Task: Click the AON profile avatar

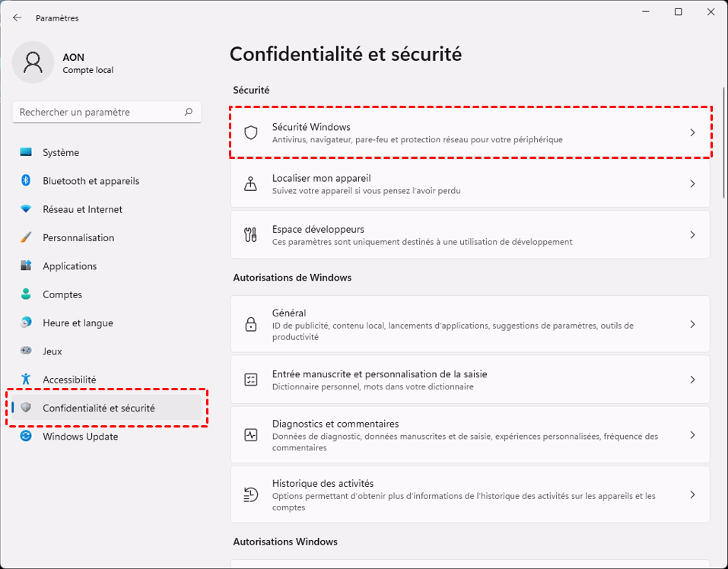Action: click(33, 62)
